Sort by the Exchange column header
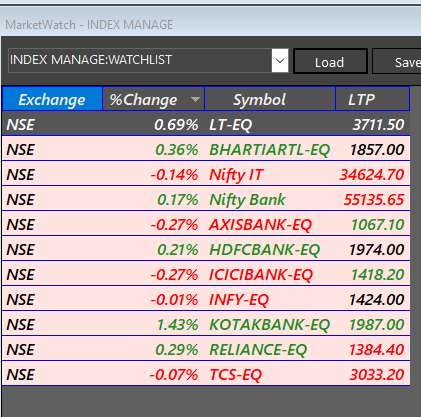 point(52,99)
